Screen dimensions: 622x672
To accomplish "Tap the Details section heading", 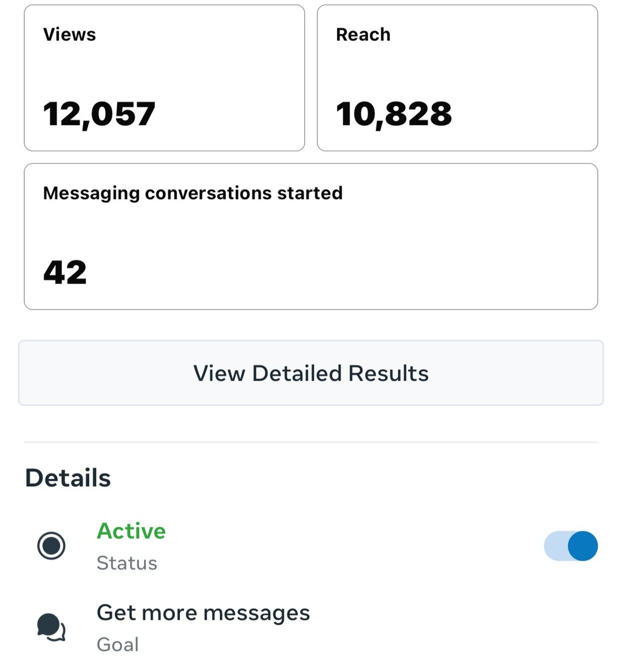I will pos(68,478).
